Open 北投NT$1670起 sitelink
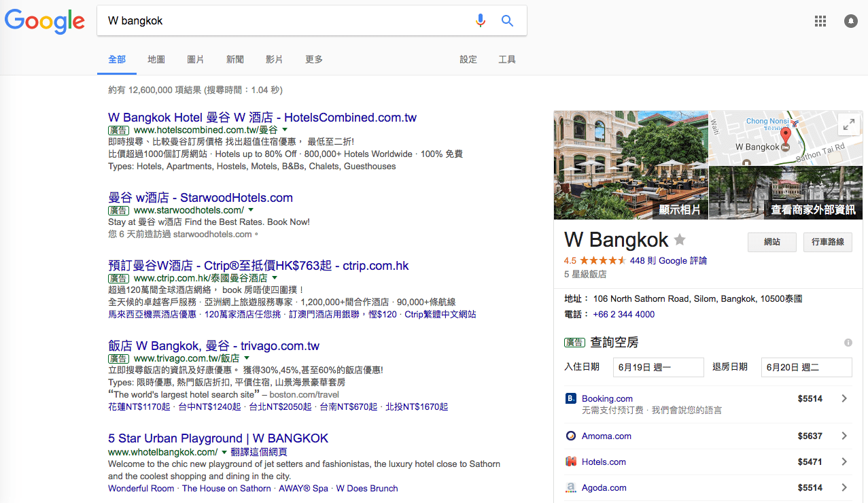 (417, 407)
